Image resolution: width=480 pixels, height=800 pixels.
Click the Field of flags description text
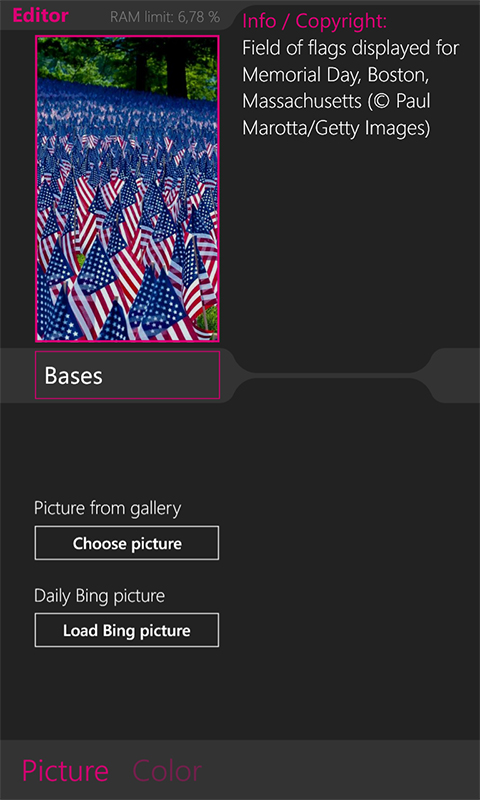click(x=350, y=48)
